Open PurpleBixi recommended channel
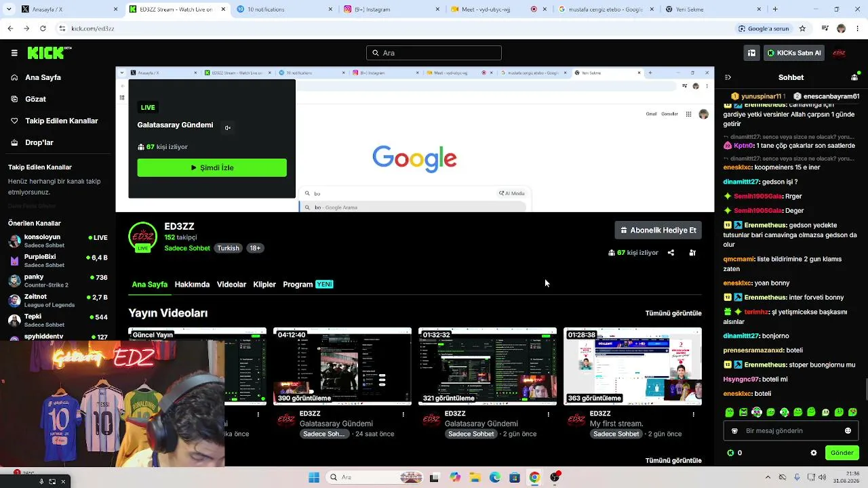 pyautogui.click(x=58, y=260)
